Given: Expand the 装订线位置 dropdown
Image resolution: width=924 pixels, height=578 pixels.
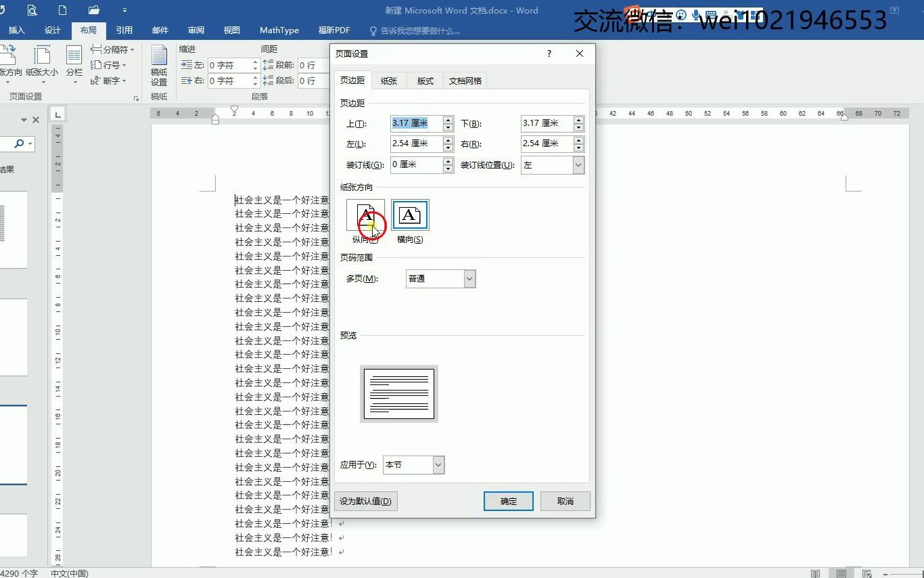Looking at the screenshot, I should tap(578, 164).
